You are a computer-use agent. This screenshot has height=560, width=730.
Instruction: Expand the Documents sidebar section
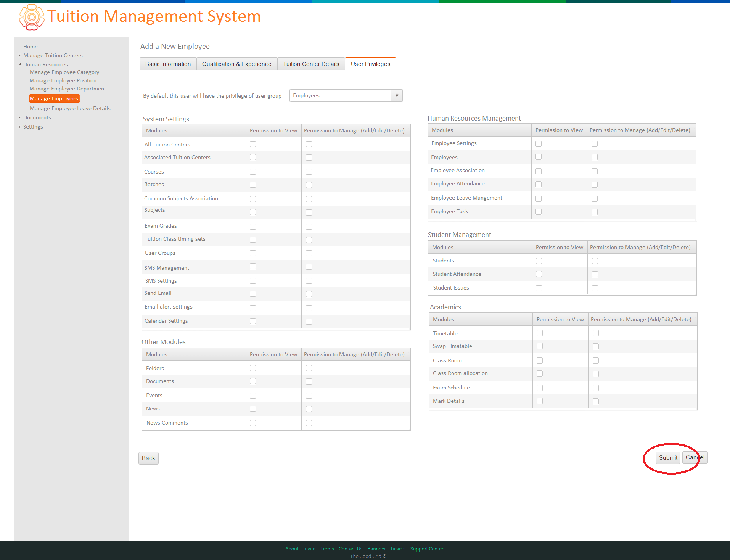pos(19,117)
